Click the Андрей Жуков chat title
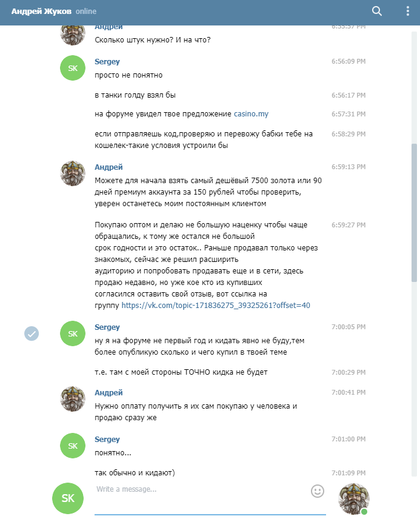Screen dimensions: 420x519 point(41,12)
